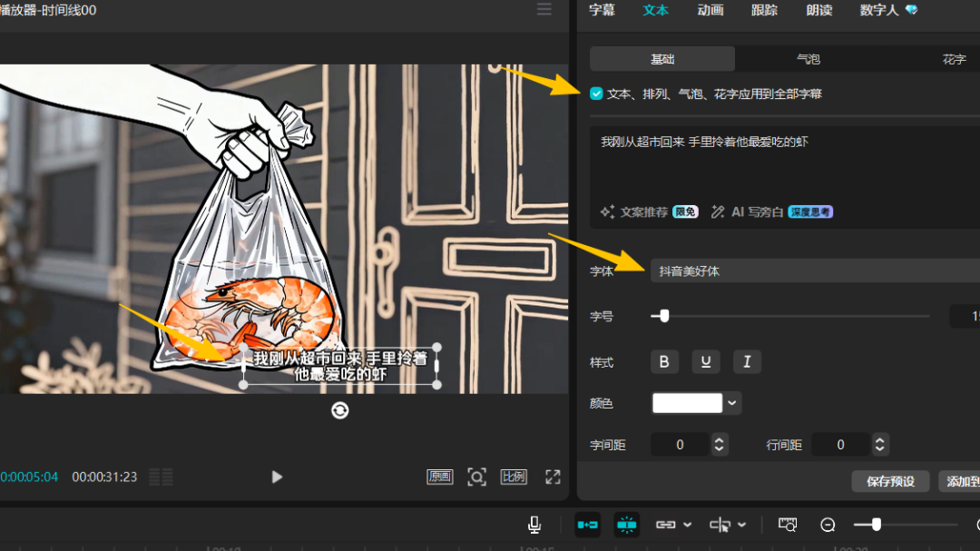Uncheck apply-to-all-subtitles checkbox
Image resolution: width=980 pixels, height=551 pixels.
coord(596,93)
